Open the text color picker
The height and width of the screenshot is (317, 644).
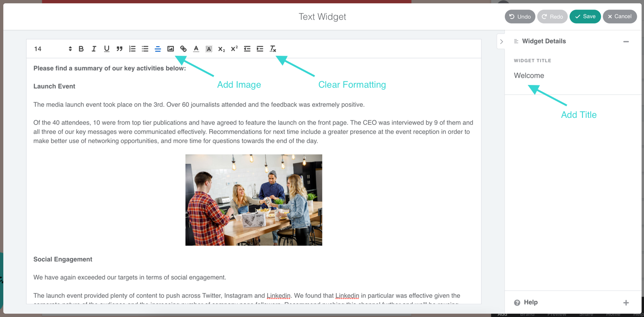click(196, 49)
